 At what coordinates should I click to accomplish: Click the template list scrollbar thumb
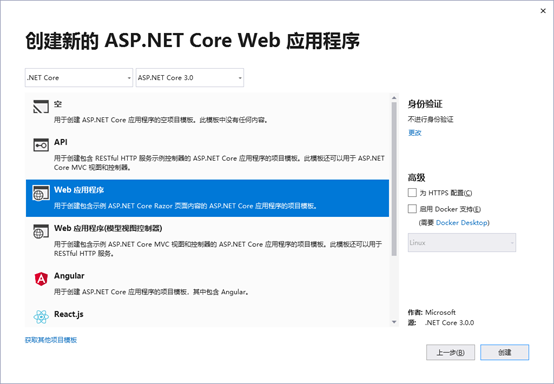coord(394,178)
